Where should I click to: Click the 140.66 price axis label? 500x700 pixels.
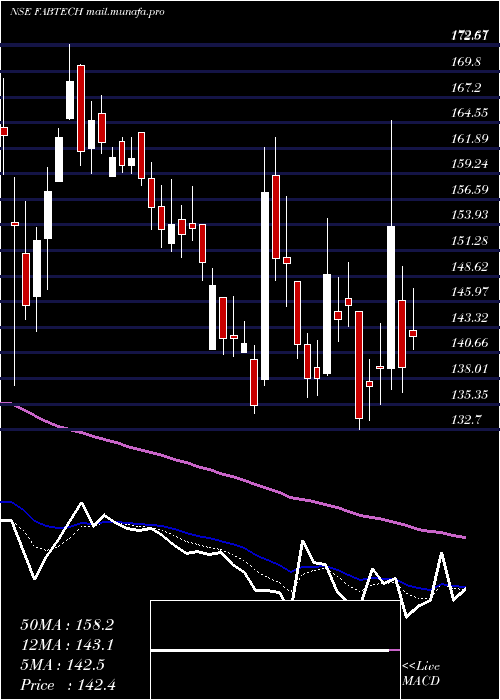pos(469,344)
